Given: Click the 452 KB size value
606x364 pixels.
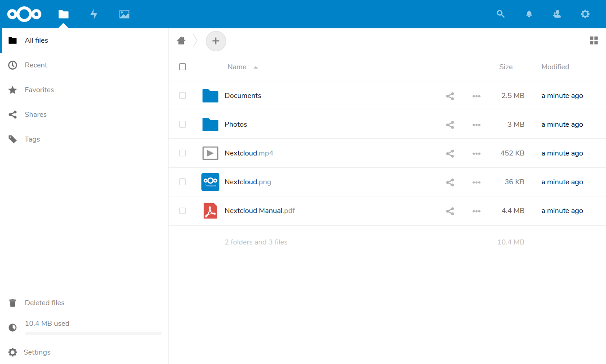Looking at the screenshot, I should point(512,153).
